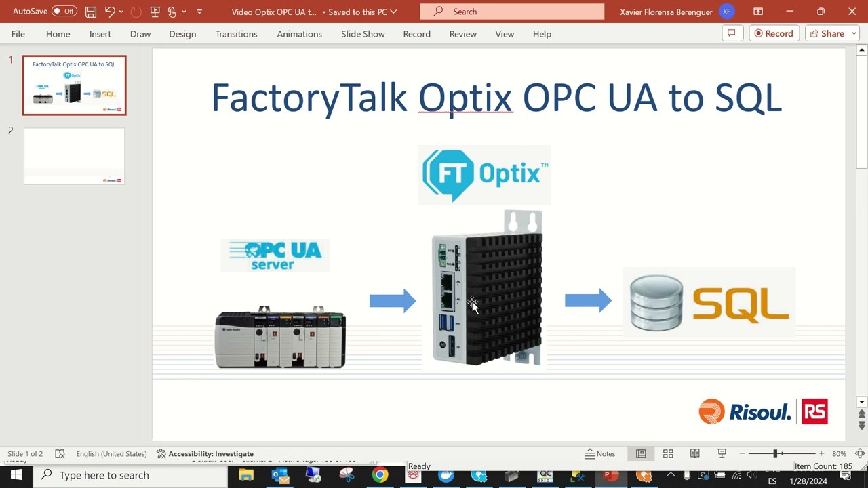
Task: Open the Review tab
Action: coord(462,34)
